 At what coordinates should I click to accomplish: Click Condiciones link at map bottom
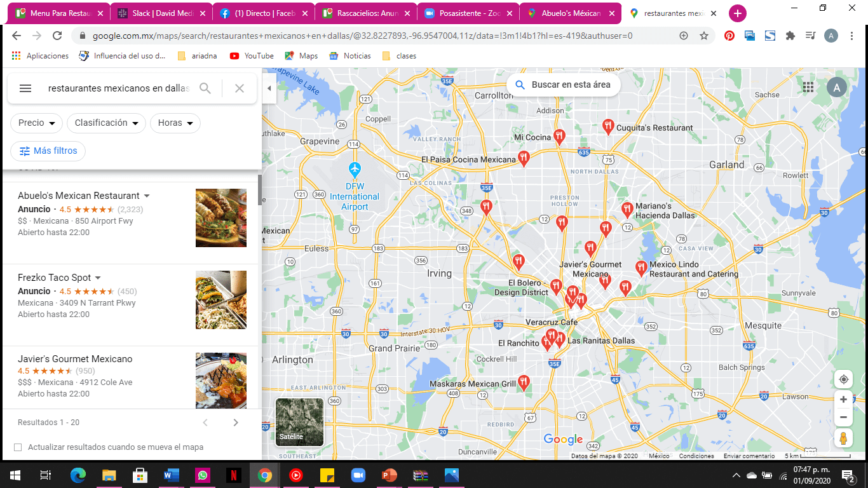pyautogui.click(x=696, y=456)
